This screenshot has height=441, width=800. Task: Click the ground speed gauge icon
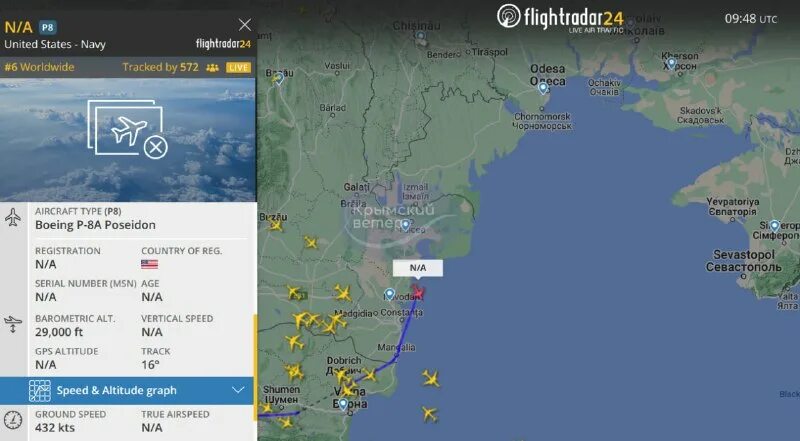point(13,420)
